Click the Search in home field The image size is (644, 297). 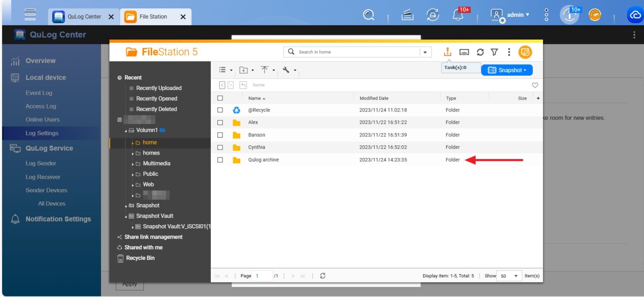tap(356, 52)
